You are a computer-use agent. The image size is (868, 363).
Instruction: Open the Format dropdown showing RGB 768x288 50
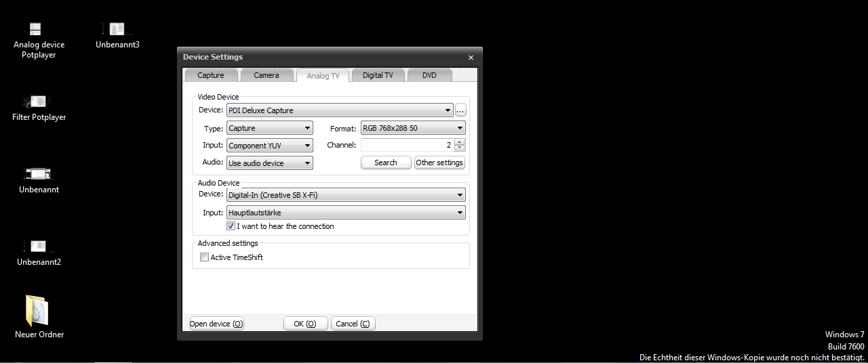[413, 128]
